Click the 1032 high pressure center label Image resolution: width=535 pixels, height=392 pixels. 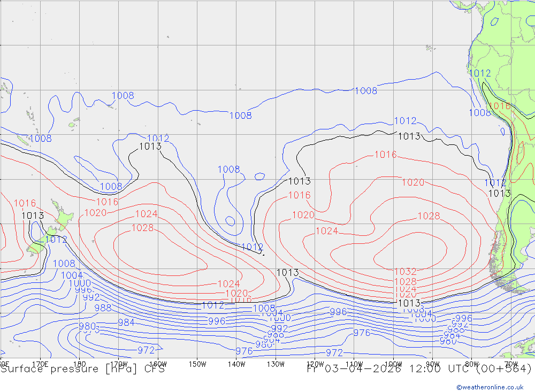pos(405,272)
